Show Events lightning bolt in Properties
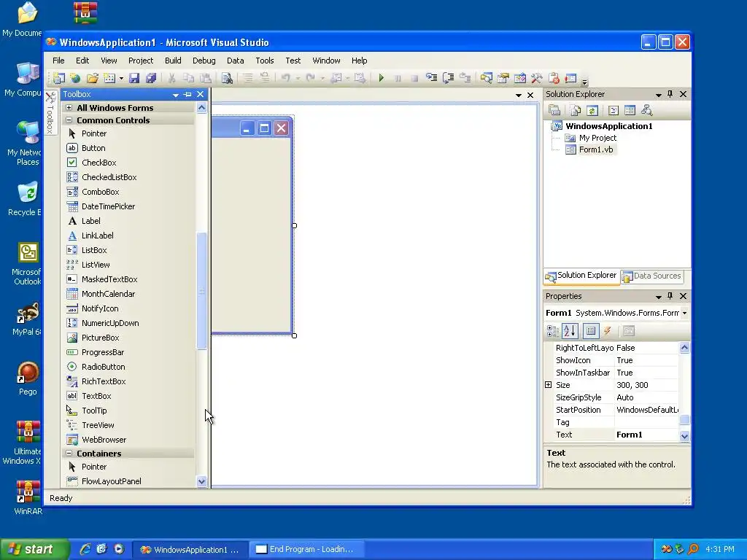This screenshot has height=560, width=747. pyautogui.click(x=608, y=331)
